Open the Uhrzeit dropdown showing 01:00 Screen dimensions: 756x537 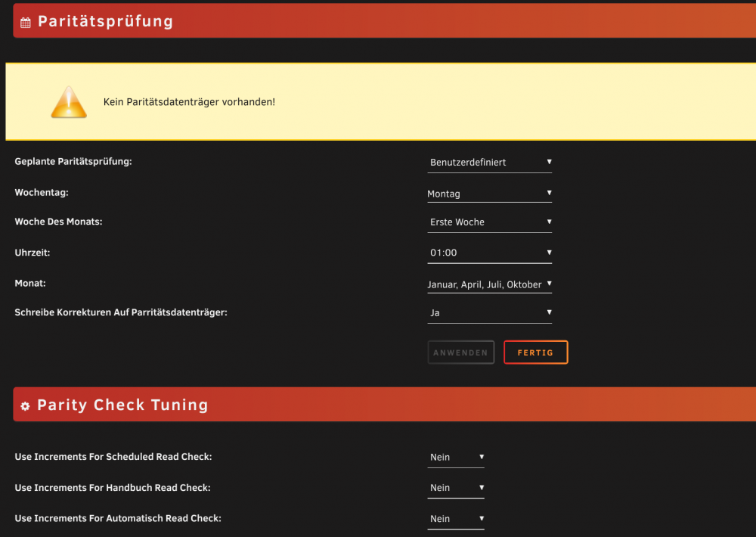point(489,253)
